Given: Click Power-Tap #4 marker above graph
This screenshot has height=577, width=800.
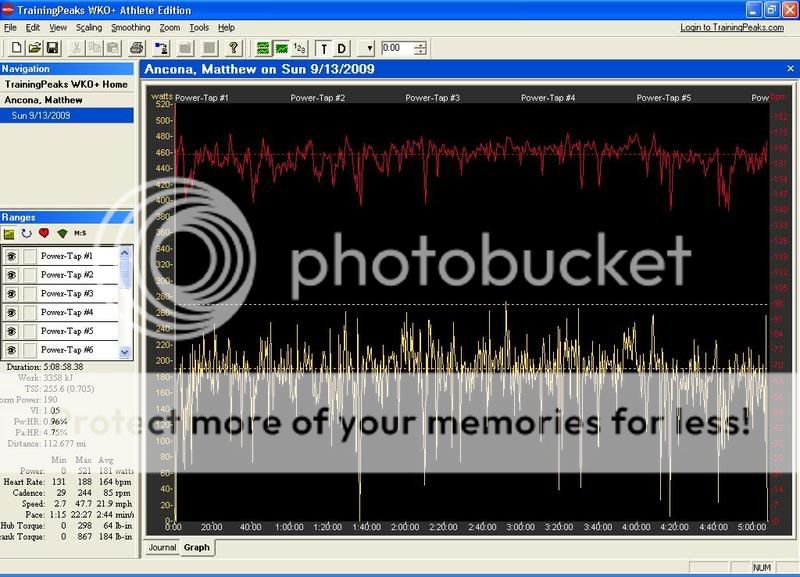Looking at the screenshot, I should (x=548, y=97).
